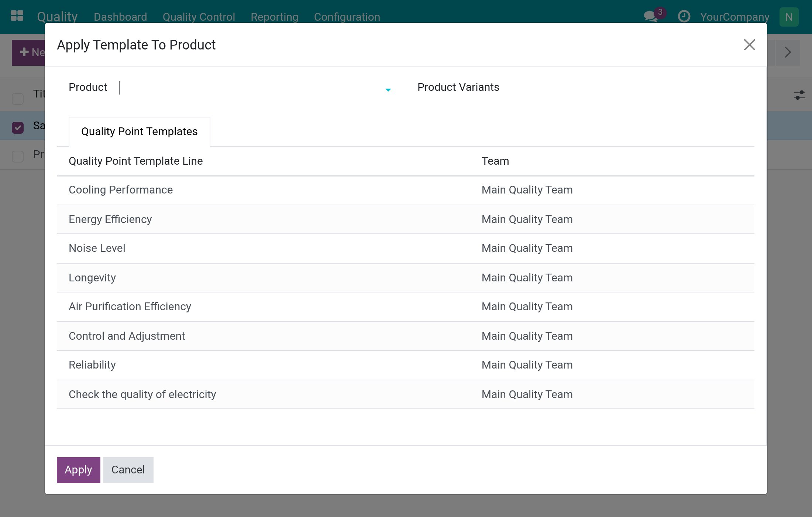Click the Energy Efficiency row

coord(405,219)
